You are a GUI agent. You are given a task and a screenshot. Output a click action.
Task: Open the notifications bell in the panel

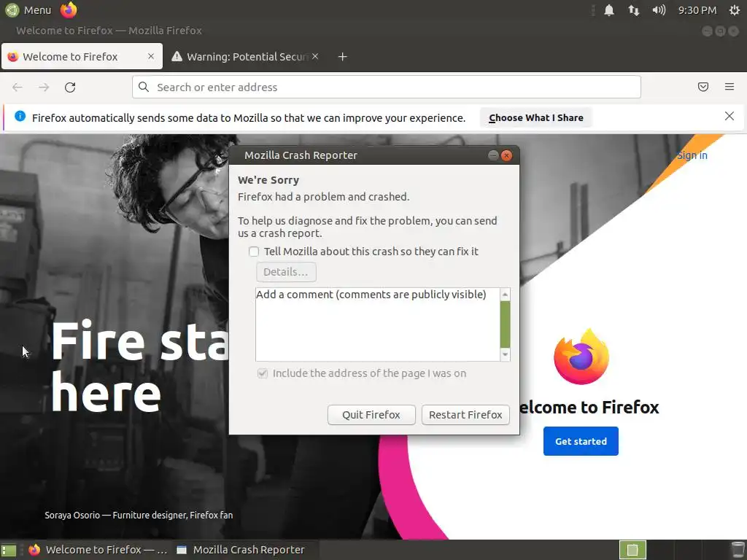(x=609, y=10)
